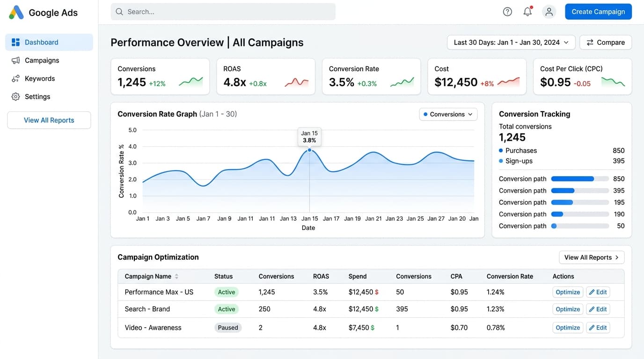Click the $7,450 spend value

359,328
